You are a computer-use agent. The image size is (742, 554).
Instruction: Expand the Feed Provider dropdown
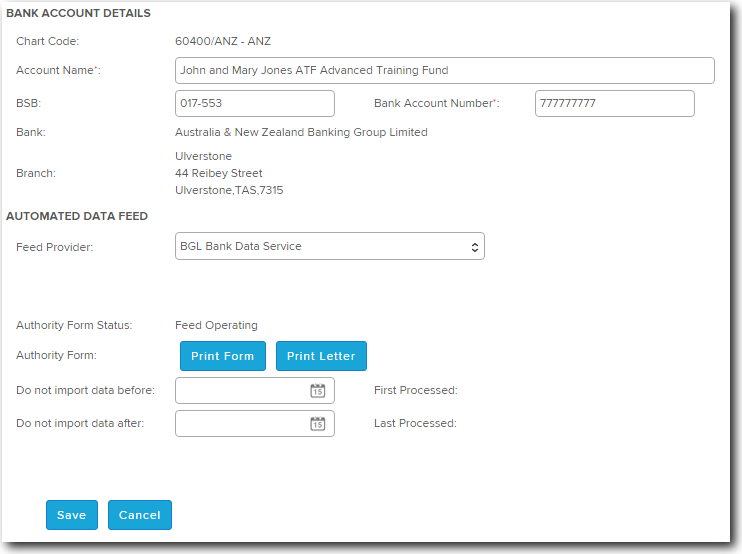329,246
